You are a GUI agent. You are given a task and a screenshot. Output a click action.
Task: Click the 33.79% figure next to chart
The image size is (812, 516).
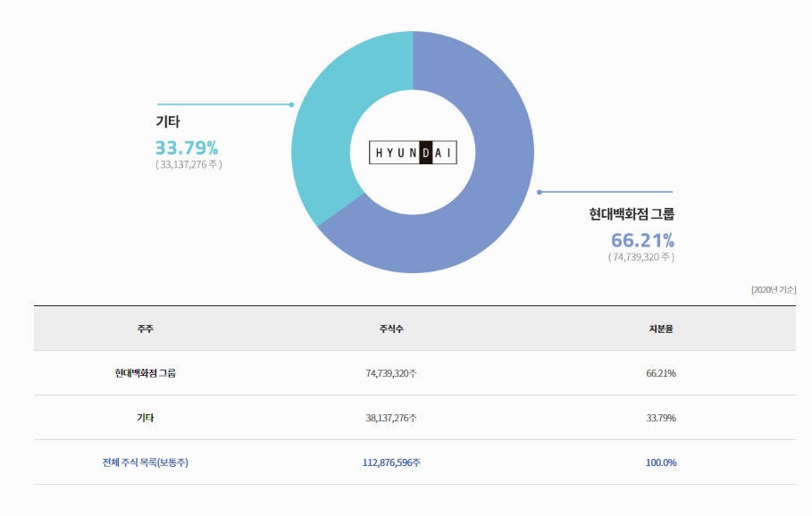pos(187,148)
